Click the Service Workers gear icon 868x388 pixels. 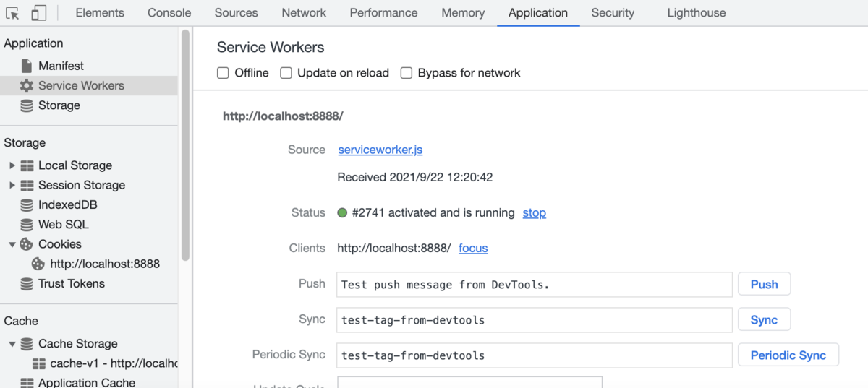click(27, 85)
